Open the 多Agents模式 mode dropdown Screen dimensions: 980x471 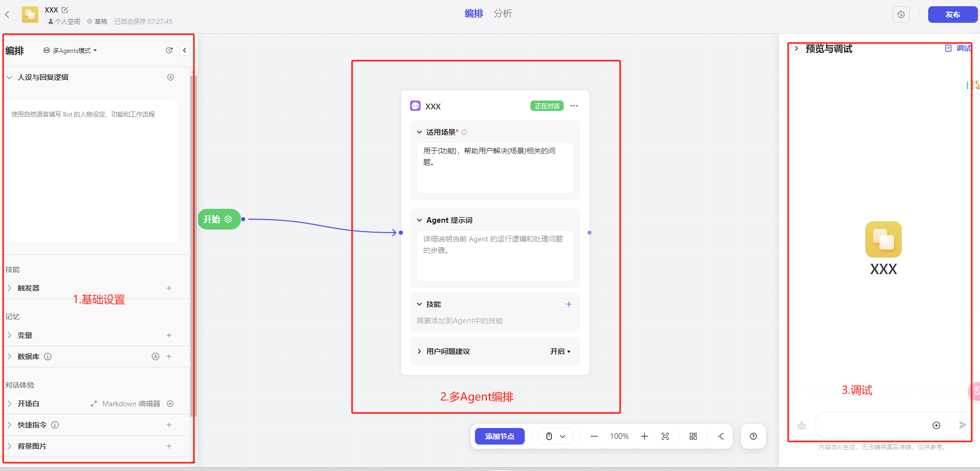[x=70, y=50]
